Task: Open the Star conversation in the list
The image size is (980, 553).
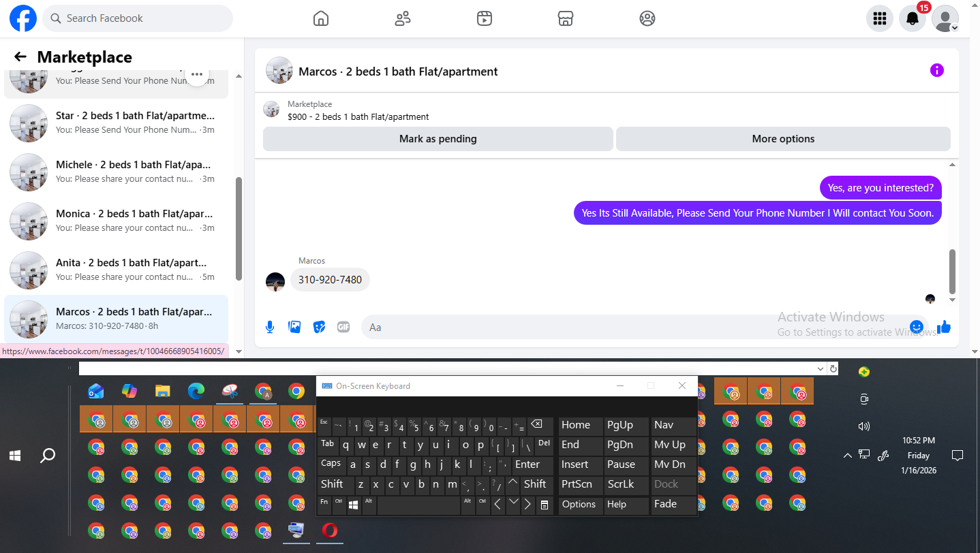Action: click(x=117, y=123)
